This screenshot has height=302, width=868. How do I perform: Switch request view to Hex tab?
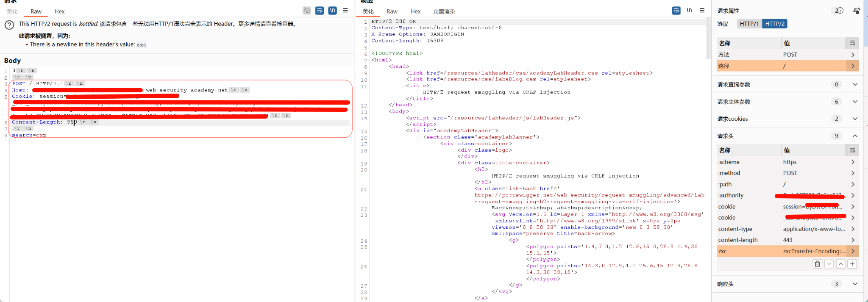click(60, 11)
